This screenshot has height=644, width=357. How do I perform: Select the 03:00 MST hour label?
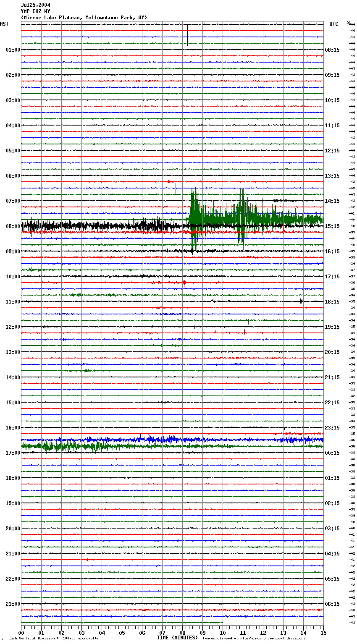pyautogui.click(x=13, y=100)
